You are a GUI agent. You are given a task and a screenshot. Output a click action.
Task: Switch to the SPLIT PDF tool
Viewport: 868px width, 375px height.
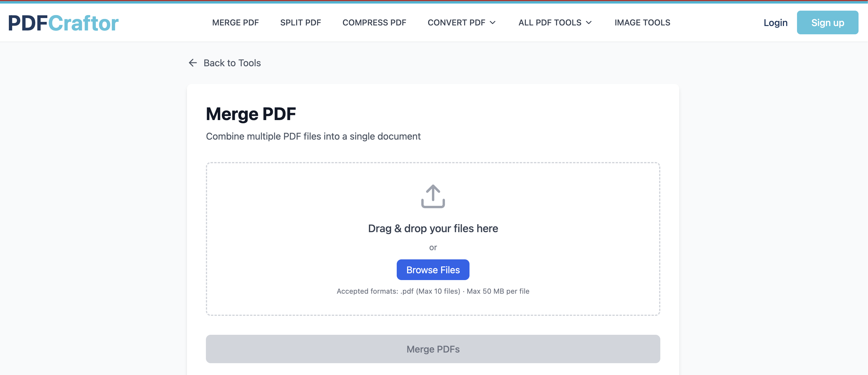[x=301, y=22]
